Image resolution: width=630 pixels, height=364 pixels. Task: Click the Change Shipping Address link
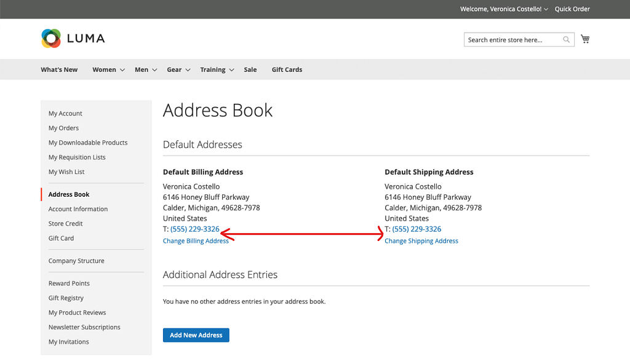pos(421,241)
